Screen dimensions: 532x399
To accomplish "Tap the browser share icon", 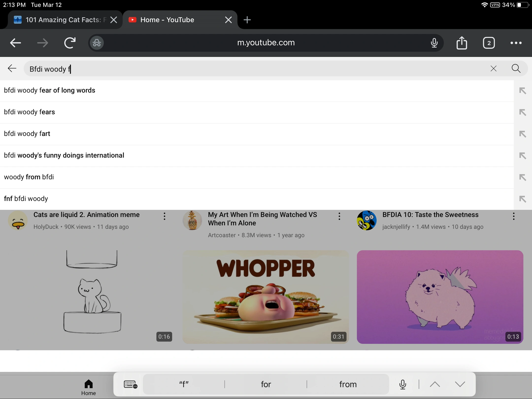I will pyautogui.click(x=462, y=43).
